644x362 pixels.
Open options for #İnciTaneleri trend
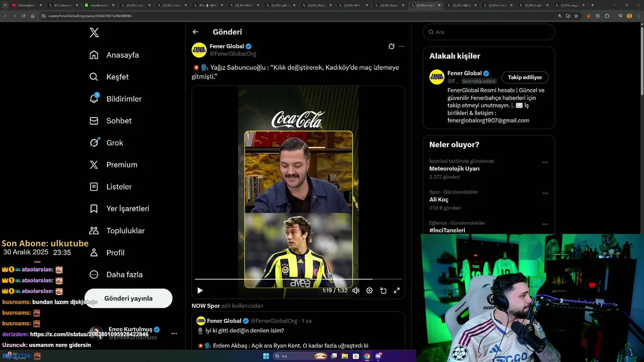coord(545,224)
